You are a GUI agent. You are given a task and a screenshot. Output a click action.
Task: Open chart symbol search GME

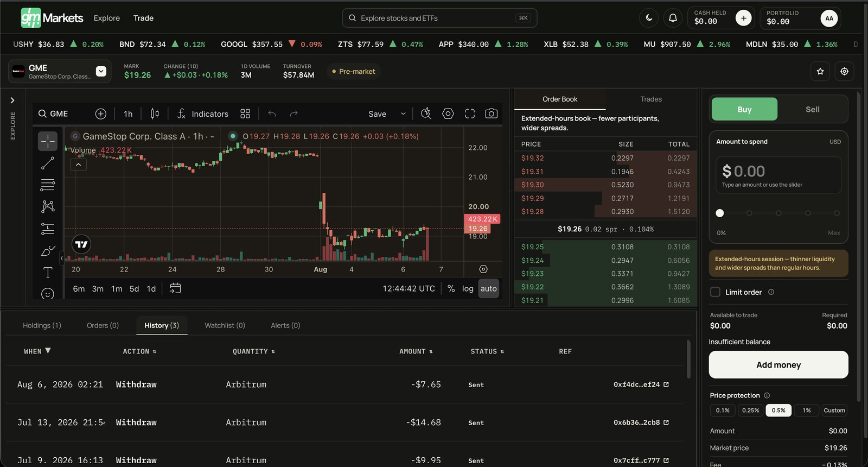(53, 113)
